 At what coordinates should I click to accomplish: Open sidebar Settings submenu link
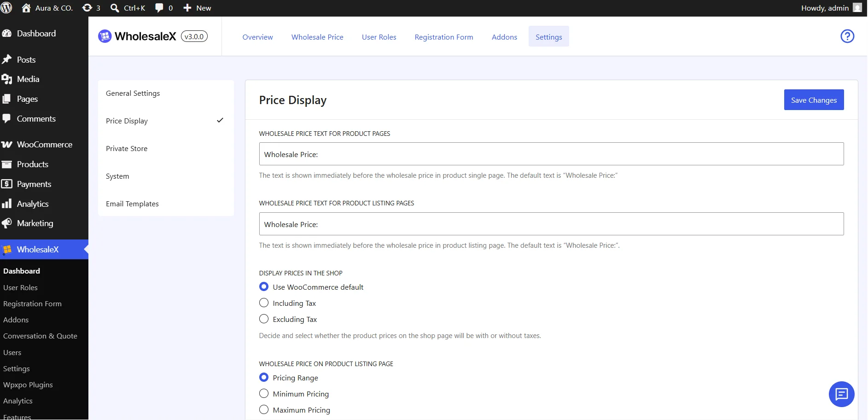(x=16, y=368)
